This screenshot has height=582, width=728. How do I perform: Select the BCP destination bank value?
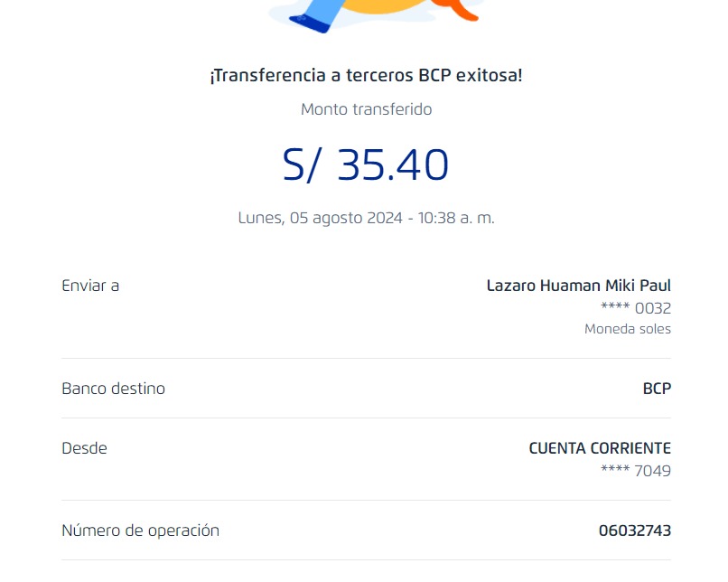(x=657, y=389)
